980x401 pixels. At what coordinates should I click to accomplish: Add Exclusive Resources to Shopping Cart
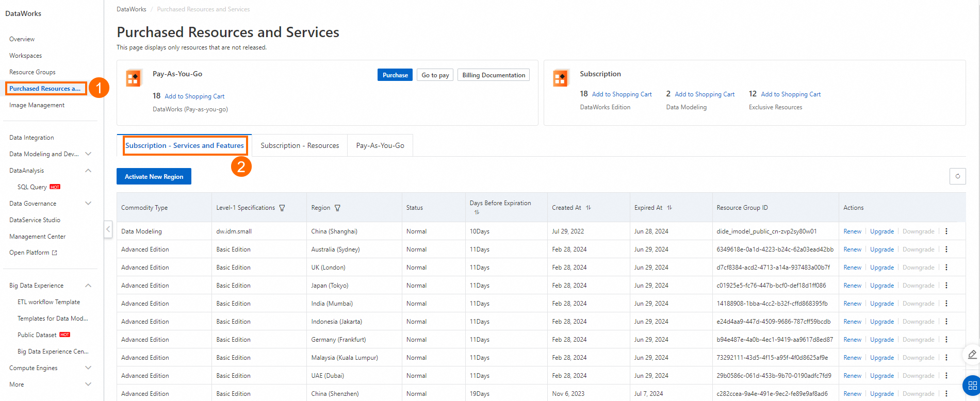[x=791, y=94]
